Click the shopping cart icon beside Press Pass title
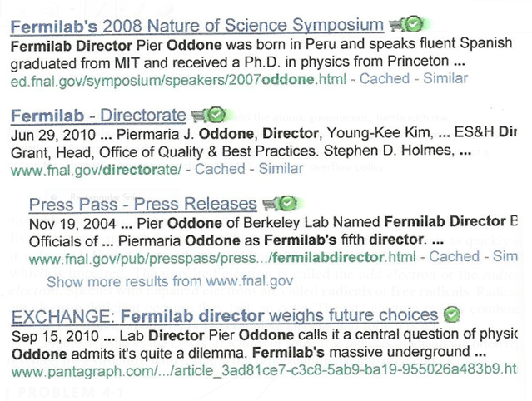Image resolution: width=532 pixels, height=401 pixels. pyautogui.click(x=270, y=204)
